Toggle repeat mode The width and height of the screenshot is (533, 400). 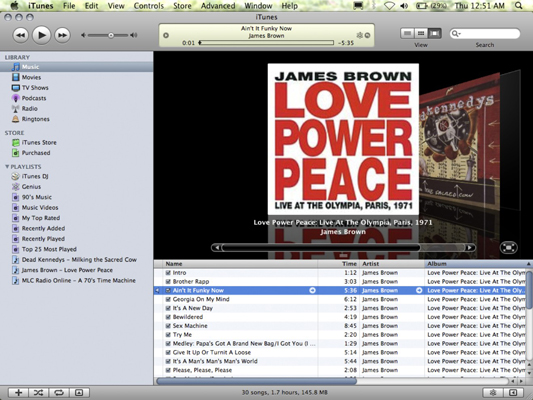click(59, 393)
